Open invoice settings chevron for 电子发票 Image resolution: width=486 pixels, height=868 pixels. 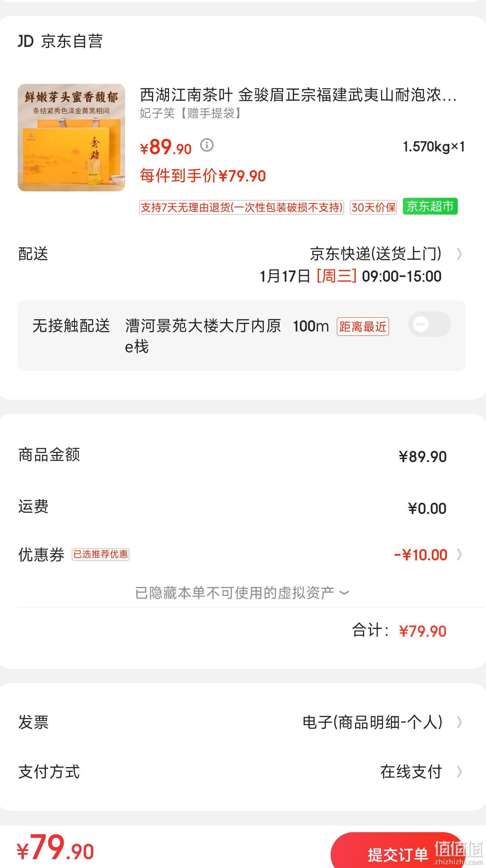pos(459,722)
